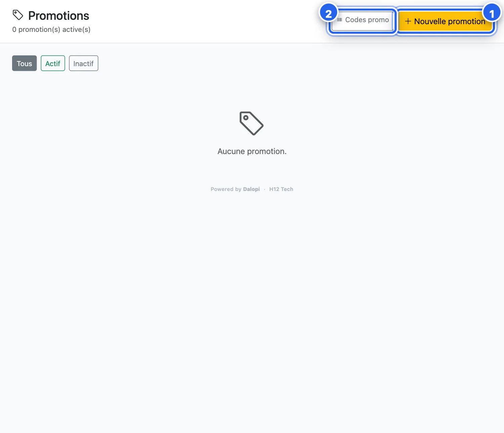Open the H12 Tech footer link
The width and height of the screenshot is (504, 433).
(x=281, y=189)
